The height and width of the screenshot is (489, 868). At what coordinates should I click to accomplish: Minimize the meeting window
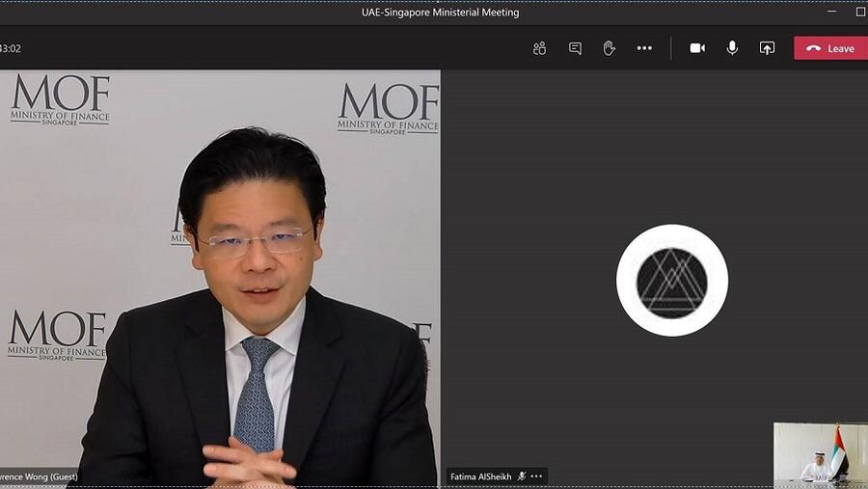[831, 11]
